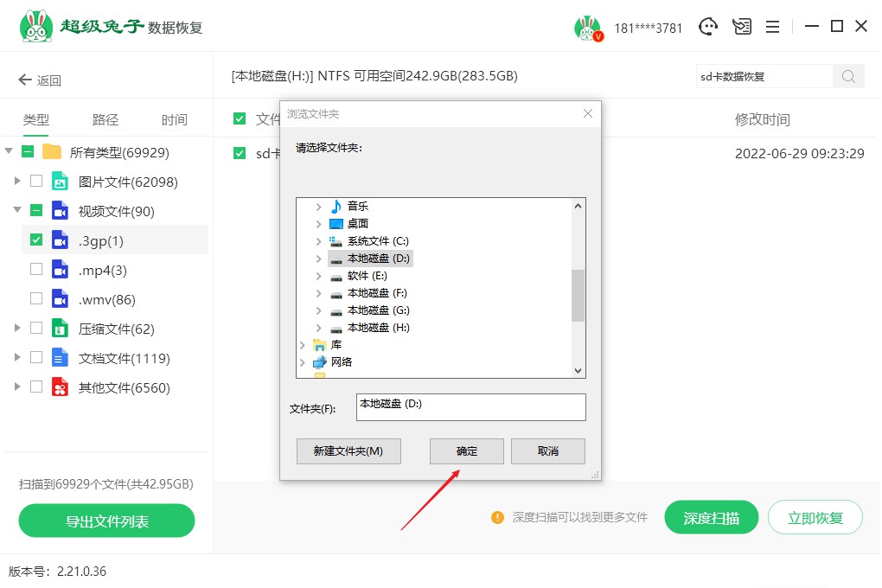Click the compressed files category icon
Viewport: 882px width, 588px height.
click(60, 328)
